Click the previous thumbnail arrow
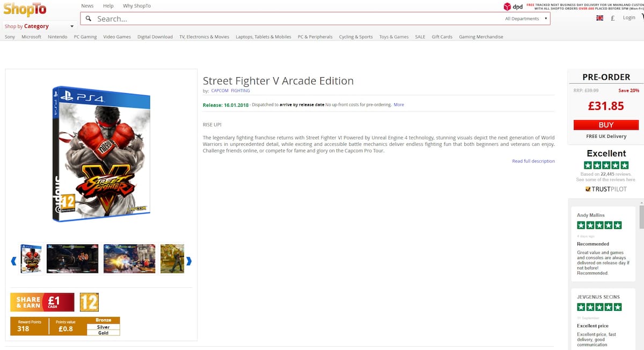Viewport: 644px width, 350px height. tap(14, 261)
